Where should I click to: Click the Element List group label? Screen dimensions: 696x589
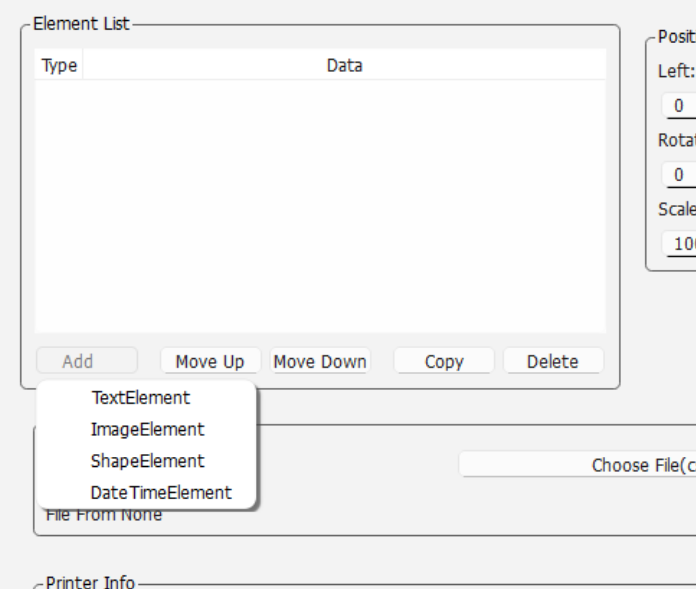click(x=81, y=24)
